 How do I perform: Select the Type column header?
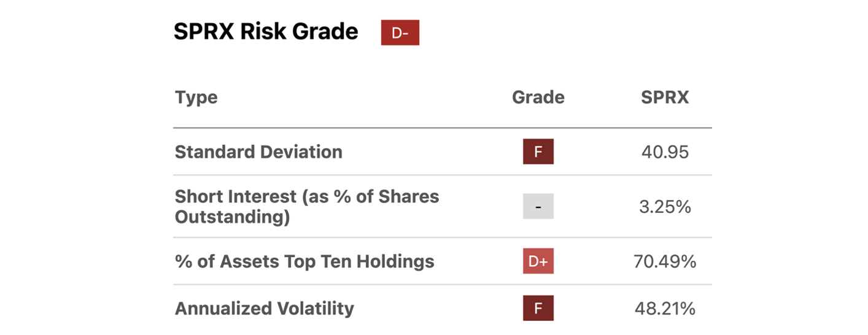coord(196,98)
